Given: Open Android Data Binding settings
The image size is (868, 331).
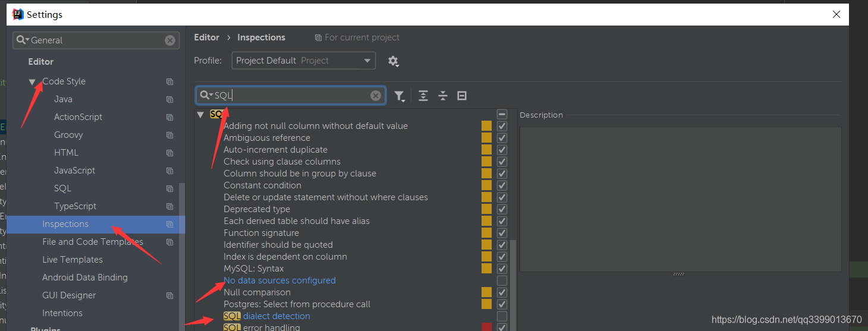Looking at the screenshot, I should point(85,278).
